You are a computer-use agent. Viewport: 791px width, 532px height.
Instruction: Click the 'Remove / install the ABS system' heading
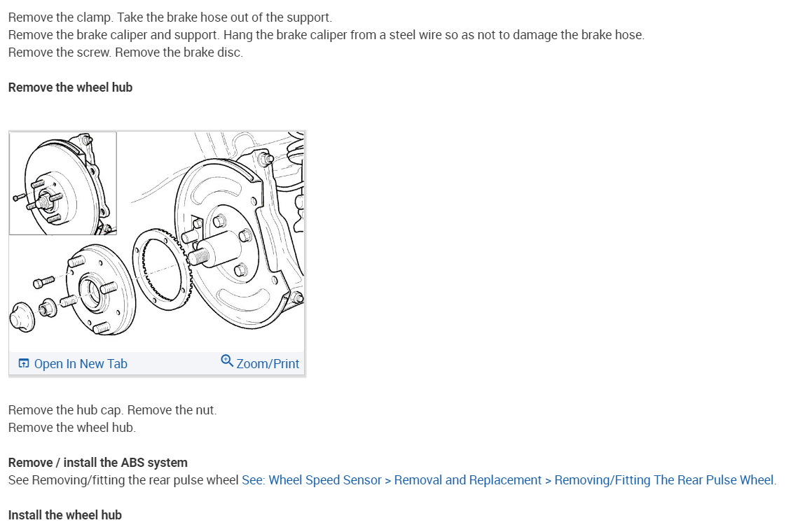point(98,463)
